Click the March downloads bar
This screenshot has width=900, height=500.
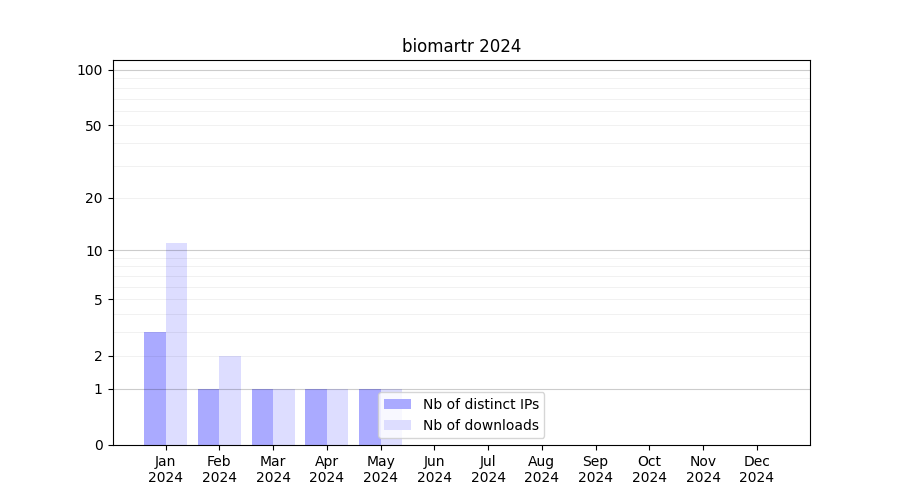(284, 417)
